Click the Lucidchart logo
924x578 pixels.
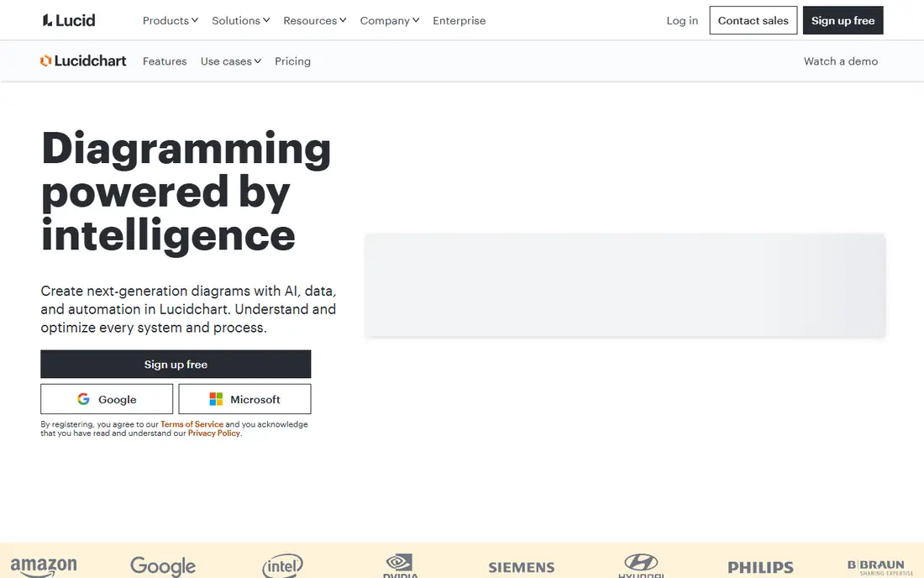pos(83,60)
